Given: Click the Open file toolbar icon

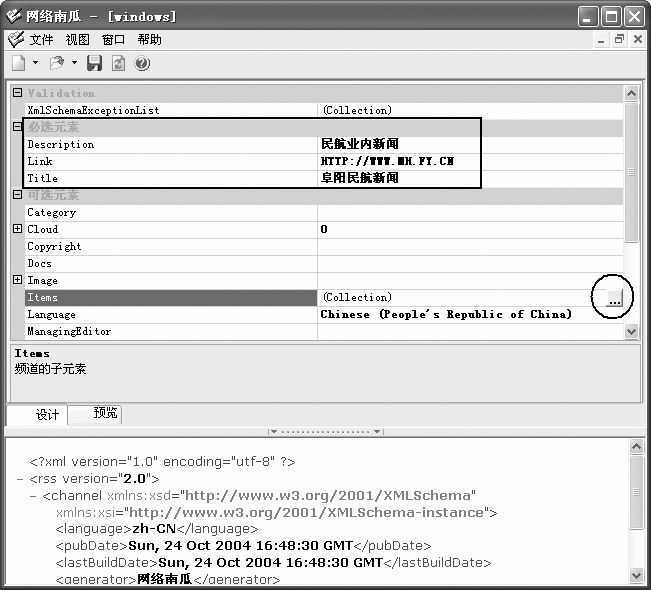Looking at the screenshot, I should click(57, 63).
